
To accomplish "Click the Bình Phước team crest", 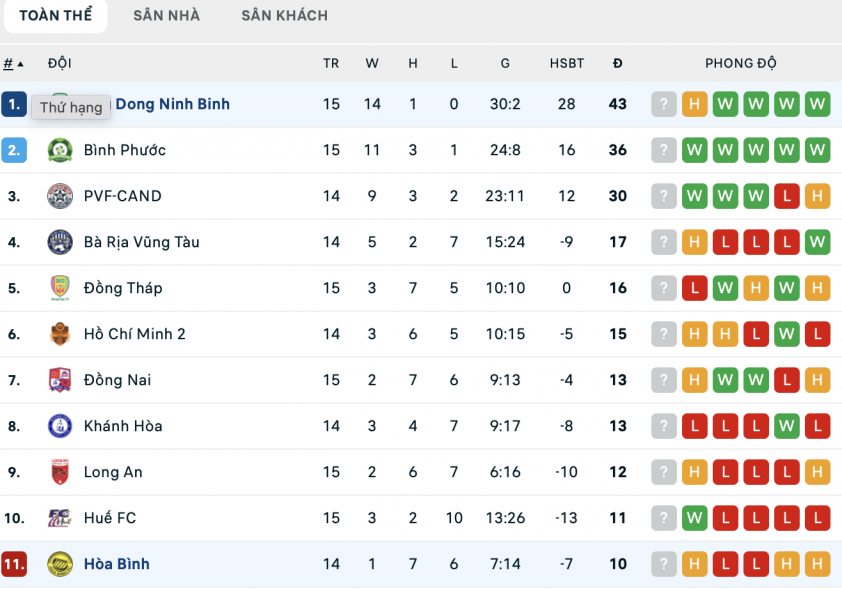I will click(60, 150).
